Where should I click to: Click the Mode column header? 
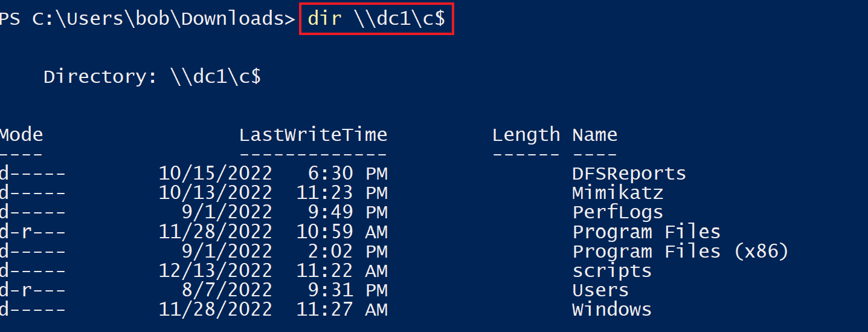22,134
